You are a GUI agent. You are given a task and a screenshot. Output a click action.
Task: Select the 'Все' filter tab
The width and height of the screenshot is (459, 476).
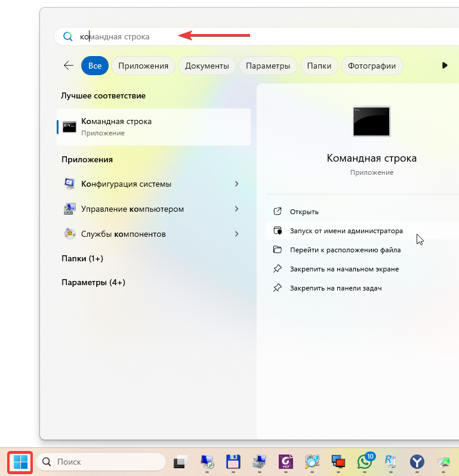point(95,66)
